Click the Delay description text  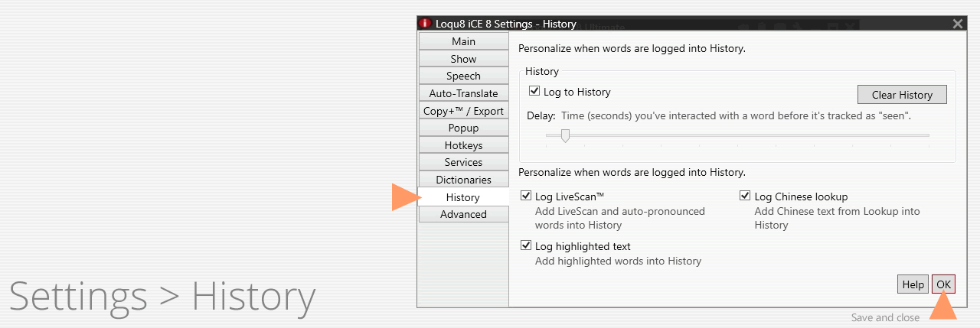pos(736,115)
